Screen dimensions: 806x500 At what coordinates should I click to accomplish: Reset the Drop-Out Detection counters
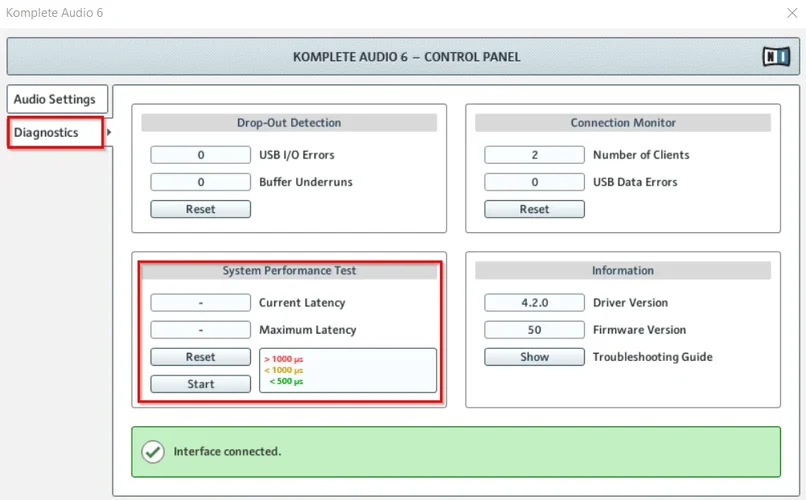point(200,209)
